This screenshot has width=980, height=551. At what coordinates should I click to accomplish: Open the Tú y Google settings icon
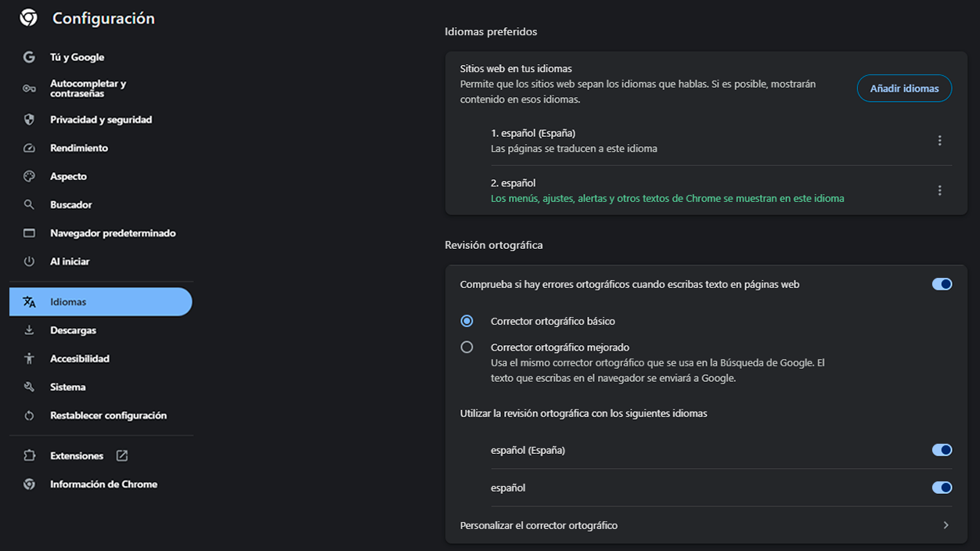pos(29,56)
